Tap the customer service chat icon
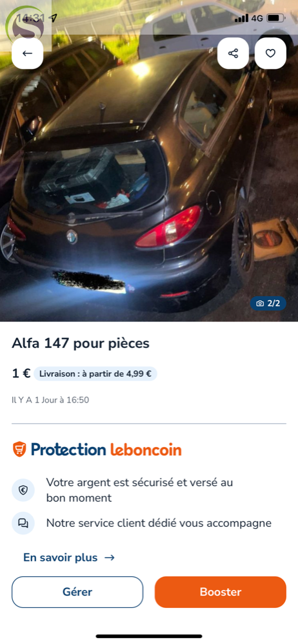This screenshot has height=644, width=298. (23, 523)
